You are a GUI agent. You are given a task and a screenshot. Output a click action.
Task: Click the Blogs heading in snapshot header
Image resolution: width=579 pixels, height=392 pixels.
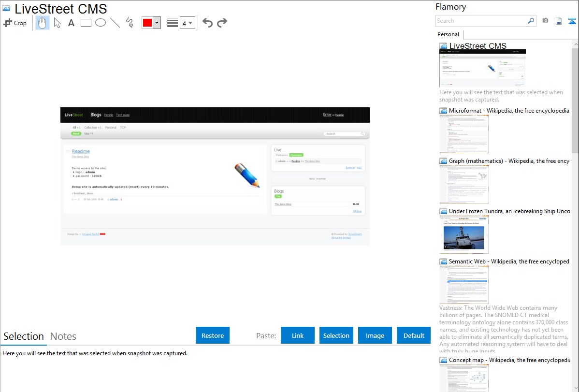tap(96, 115)
